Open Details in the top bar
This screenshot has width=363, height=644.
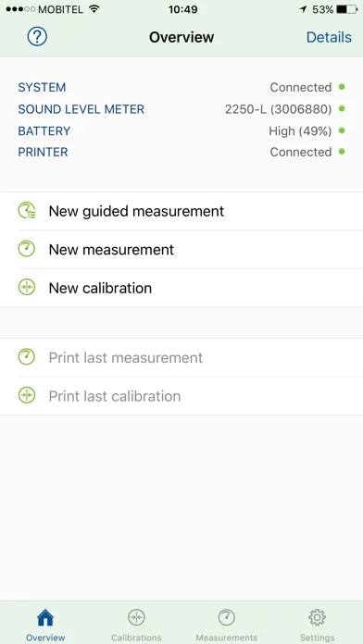point(329,37)
